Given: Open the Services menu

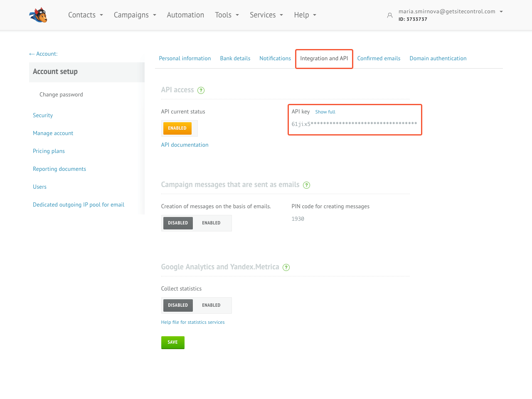Looking at the screenshot, I should pyautogui.click(x=266, y=15).
